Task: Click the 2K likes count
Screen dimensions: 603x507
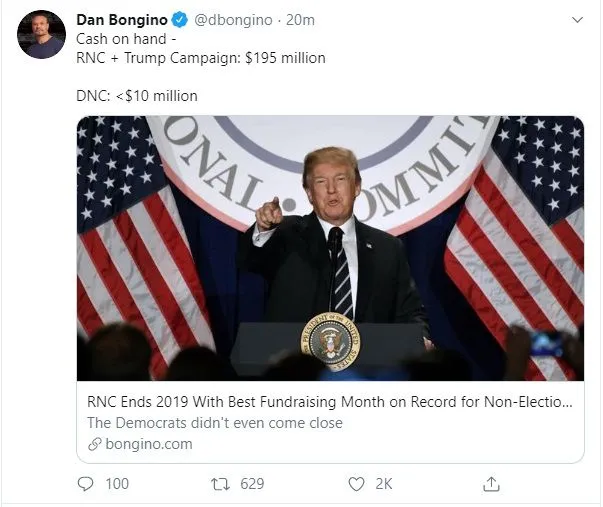Action: click(383, 484)
